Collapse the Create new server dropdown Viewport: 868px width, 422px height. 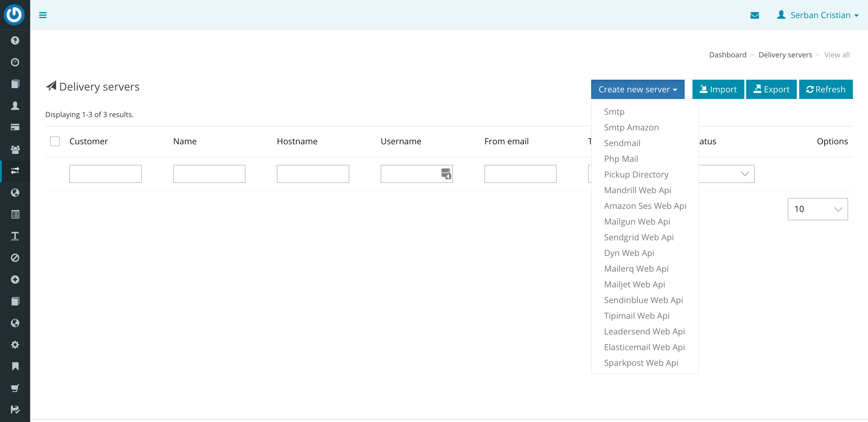pyautogui.click(x=637, y=89)
